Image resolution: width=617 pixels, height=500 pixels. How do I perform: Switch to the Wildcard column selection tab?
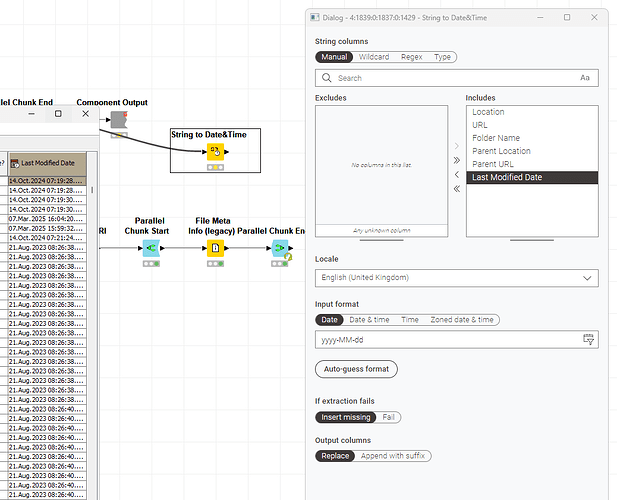[372, 57]
